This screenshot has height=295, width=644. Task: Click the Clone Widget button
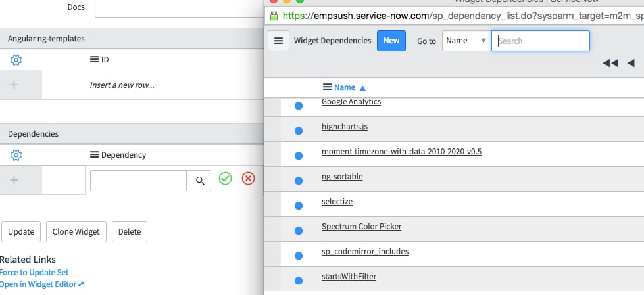pos(76,232)
